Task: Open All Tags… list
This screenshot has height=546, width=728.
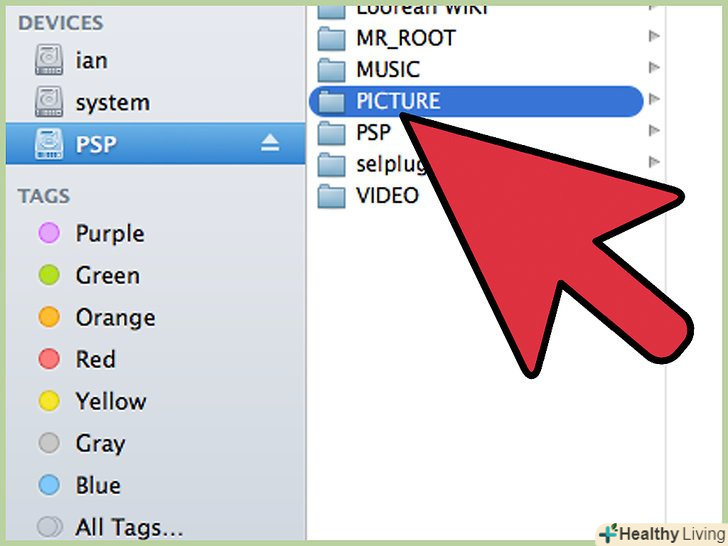Action: coord(110,527)
